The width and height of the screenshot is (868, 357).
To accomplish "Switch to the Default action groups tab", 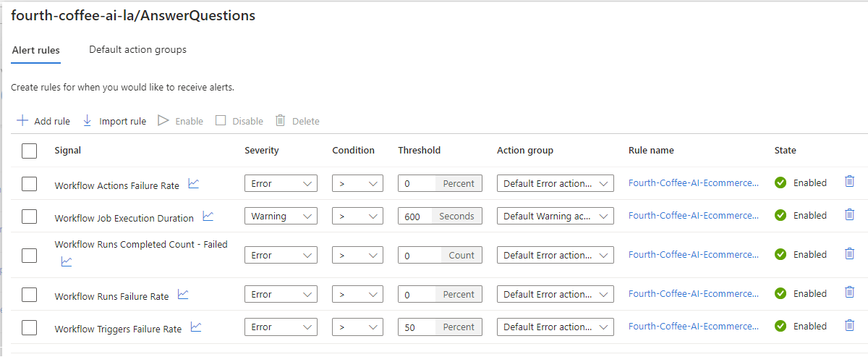I will [137, 49].
